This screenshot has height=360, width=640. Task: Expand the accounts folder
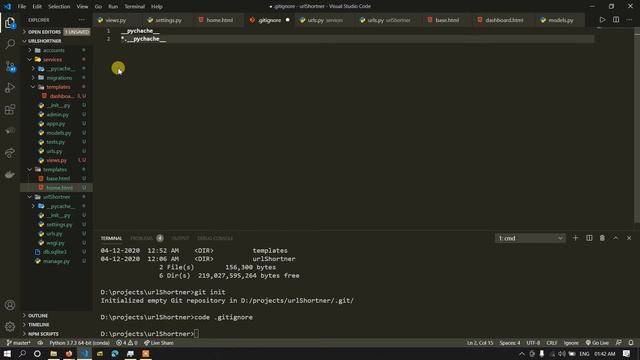click(53, 50)
